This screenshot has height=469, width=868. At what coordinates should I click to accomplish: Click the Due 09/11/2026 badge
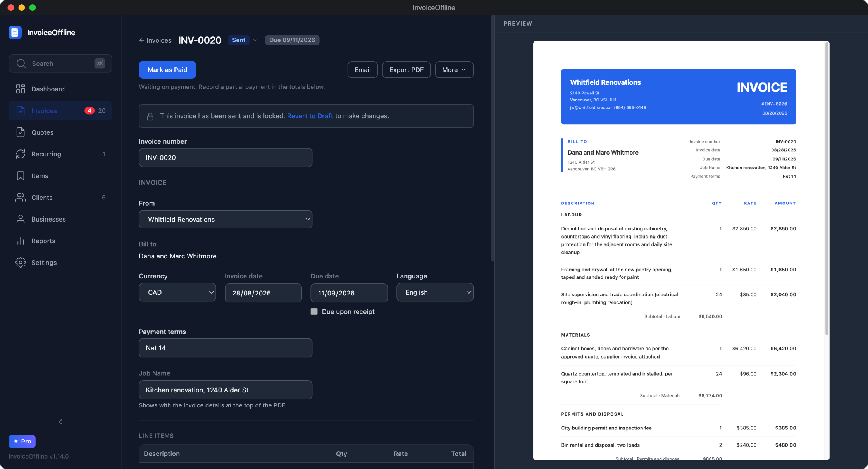pos(292,40)
